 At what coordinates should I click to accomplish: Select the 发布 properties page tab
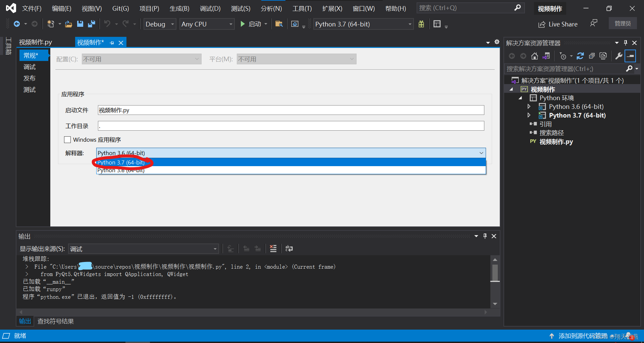30,78
